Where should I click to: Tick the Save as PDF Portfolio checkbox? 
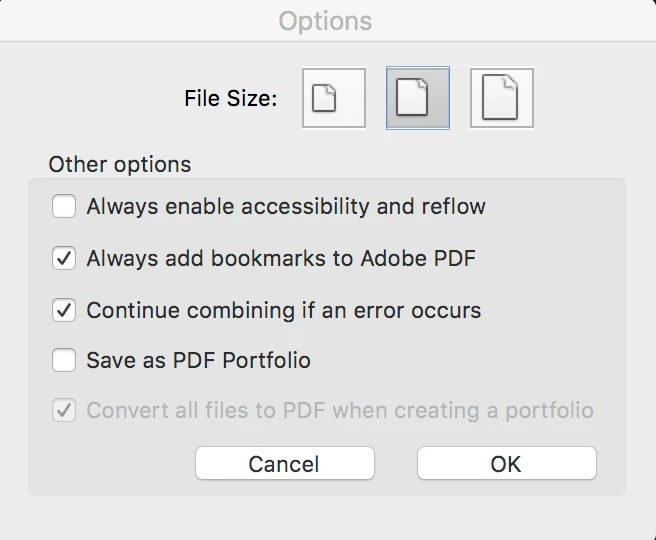pos(64,360)
